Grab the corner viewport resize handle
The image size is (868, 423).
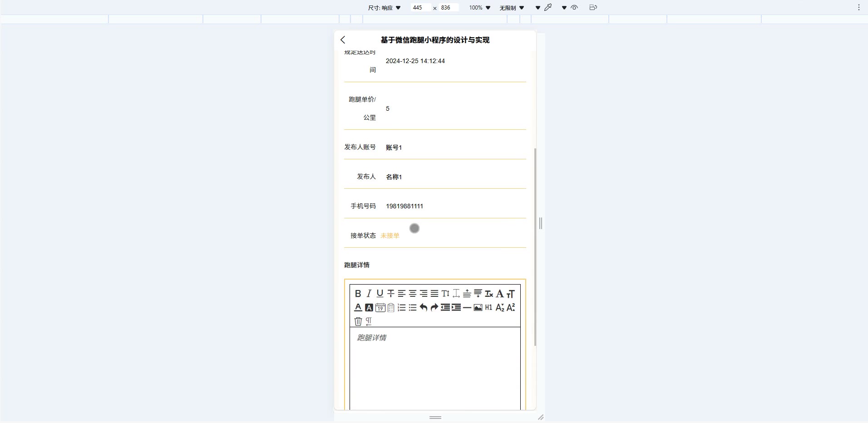541,417
